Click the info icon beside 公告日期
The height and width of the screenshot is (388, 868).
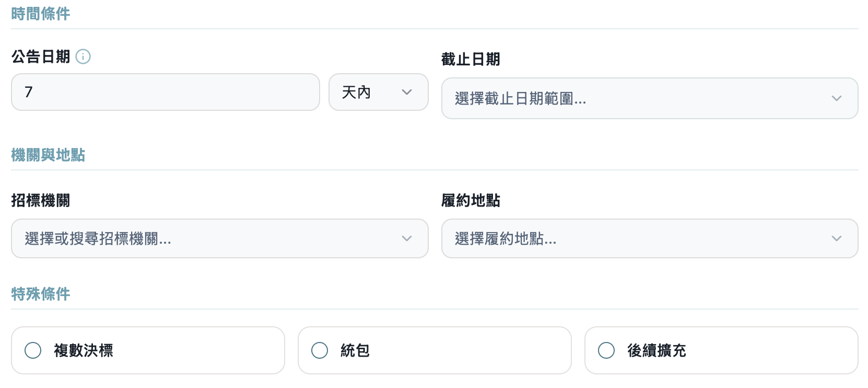pyautogui.click(x=83, y=56)
